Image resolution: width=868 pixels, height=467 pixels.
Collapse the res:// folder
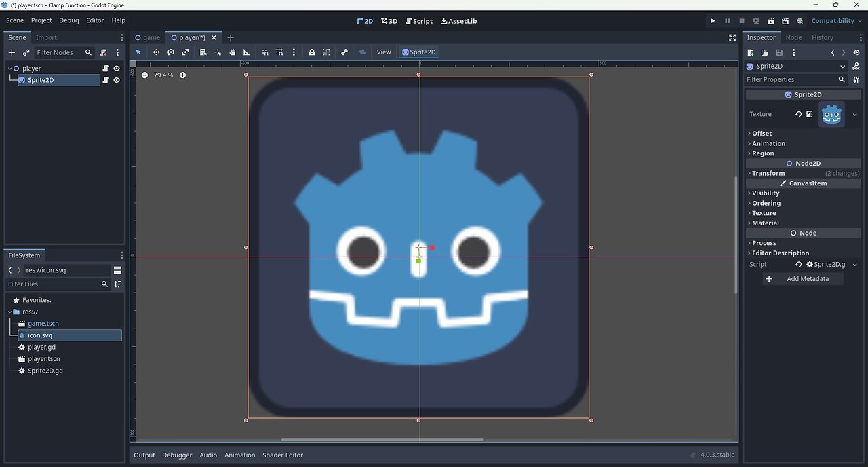(9, 312)
